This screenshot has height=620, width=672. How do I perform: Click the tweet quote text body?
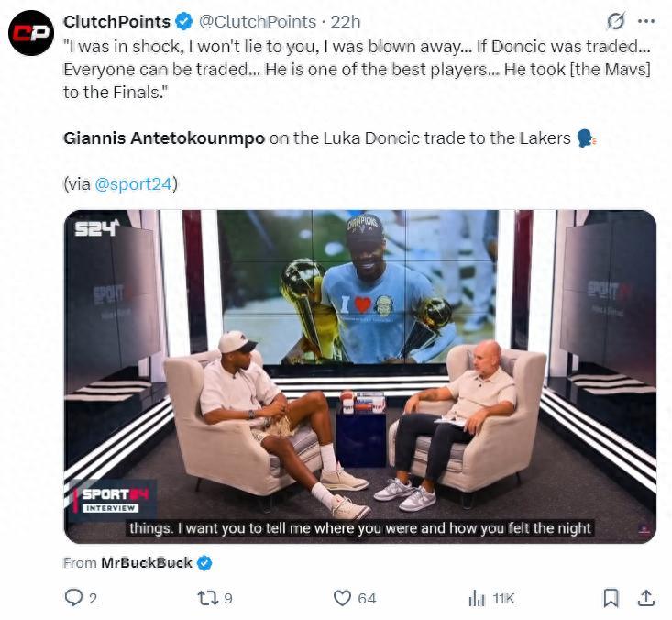(x=357, y=70)
